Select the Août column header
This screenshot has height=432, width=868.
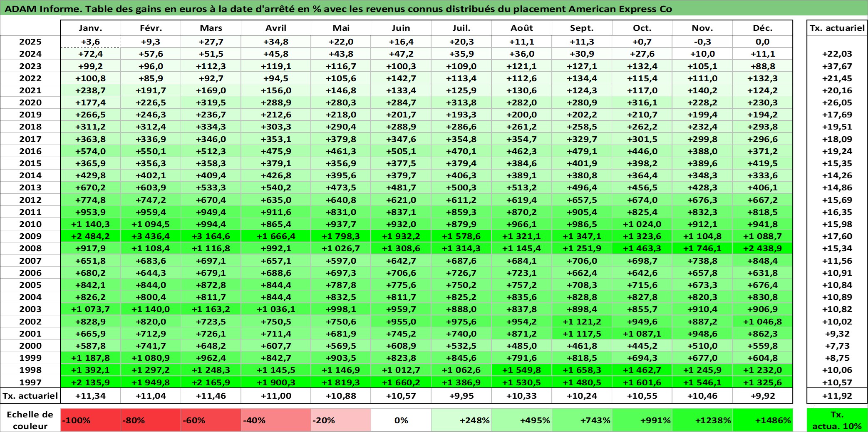pos(522,28)
